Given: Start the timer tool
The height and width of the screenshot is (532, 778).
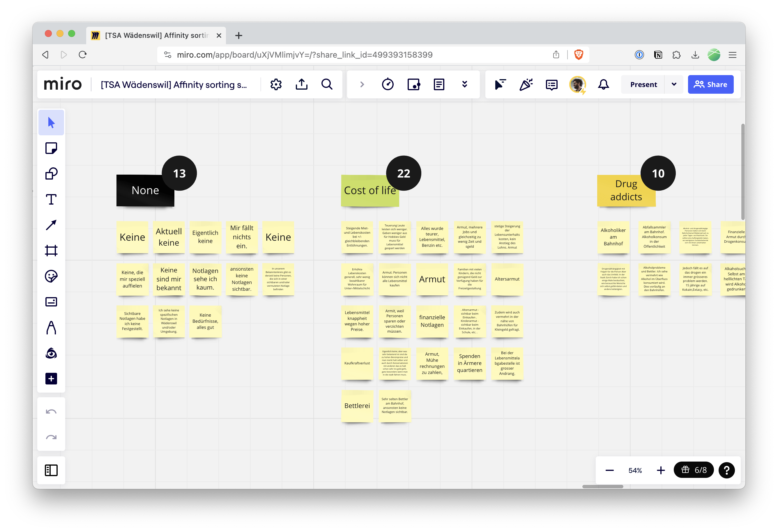Looking at the screenshot, I should click(x=388, y=84).
